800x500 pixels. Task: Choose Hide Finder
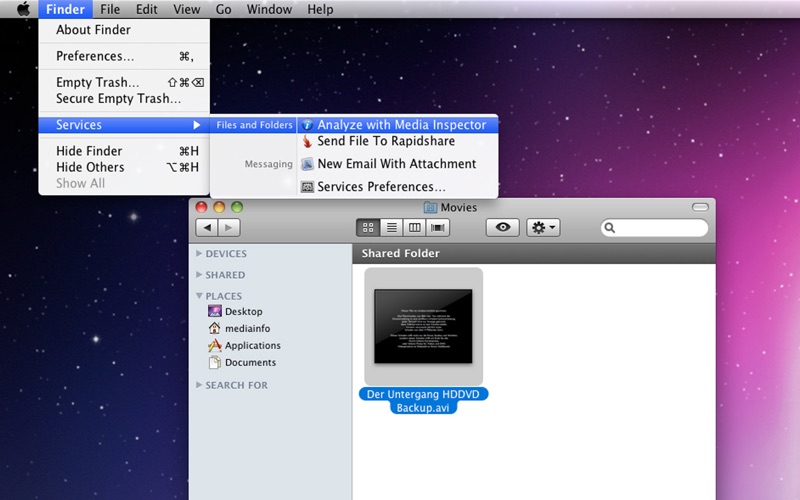124,151
